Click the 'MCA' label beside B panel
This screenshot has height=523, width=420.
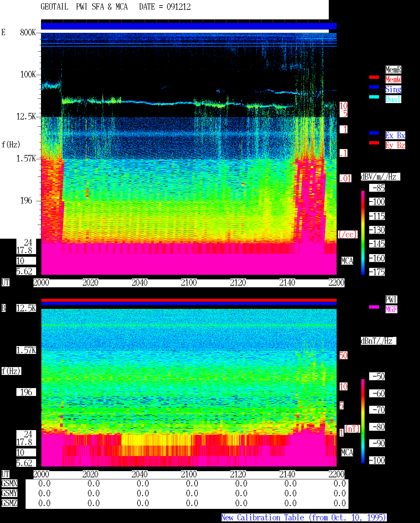(x=347, y=452)
